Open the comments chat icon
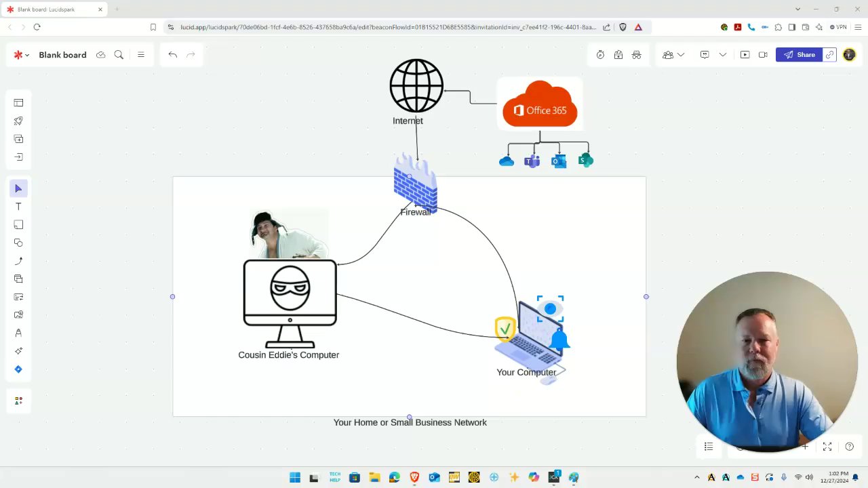 [x=705, y=55]
